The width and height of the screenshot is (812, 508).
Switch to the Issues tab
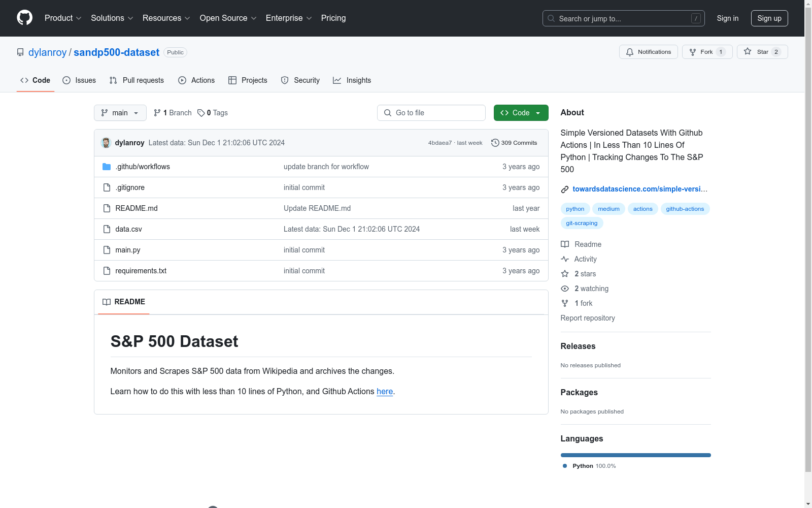coord(79,80)
